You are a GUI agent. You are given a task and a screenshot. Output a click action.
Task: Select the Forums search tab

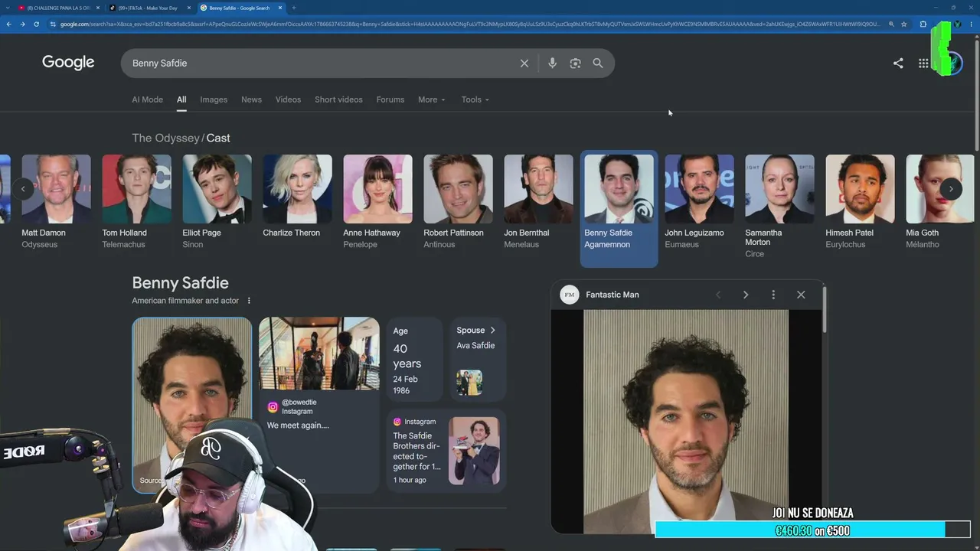pyautogui.click(x=390, y=99)
